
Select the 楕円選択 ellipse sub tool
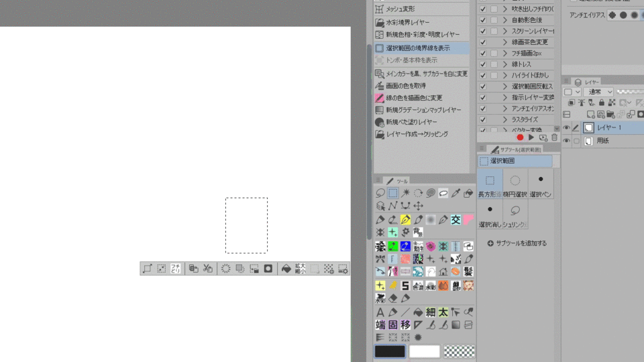coord(515,185)
